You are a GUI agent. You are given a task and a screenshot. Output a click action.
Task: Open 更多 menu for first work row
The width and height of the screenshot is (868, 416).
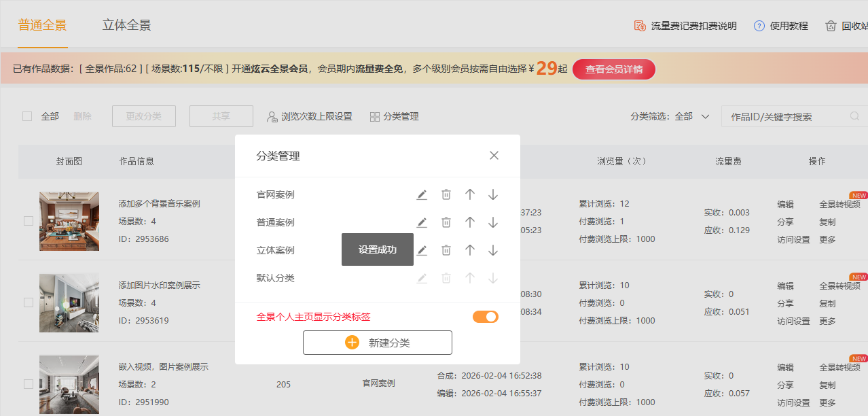coord(827,240)
